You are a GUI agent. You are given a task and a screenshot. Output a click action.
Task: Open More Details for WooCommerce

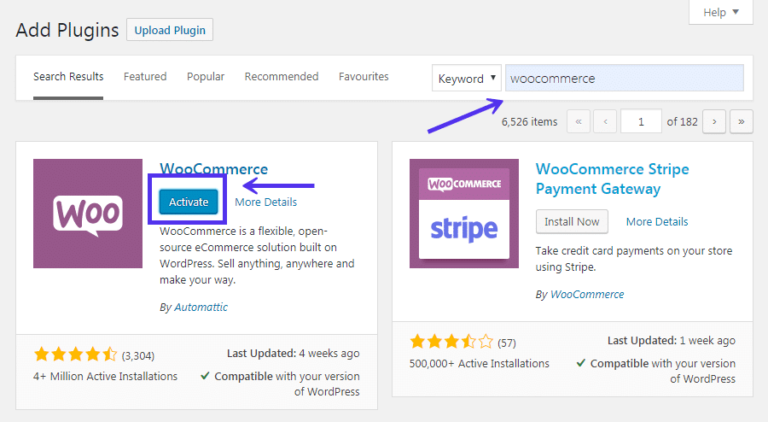pyautogui.click(x=265, y=202)
